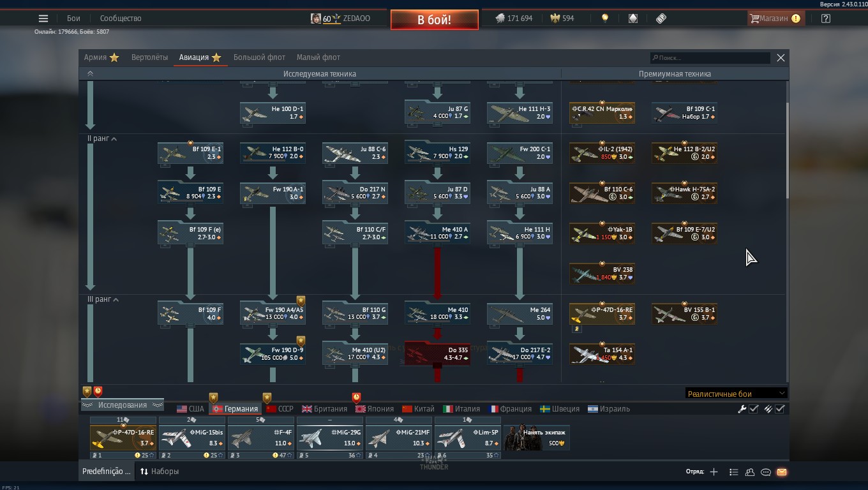Open the orange mail icon
Viewport: 868px width, 490px height.
click(782, 472)
